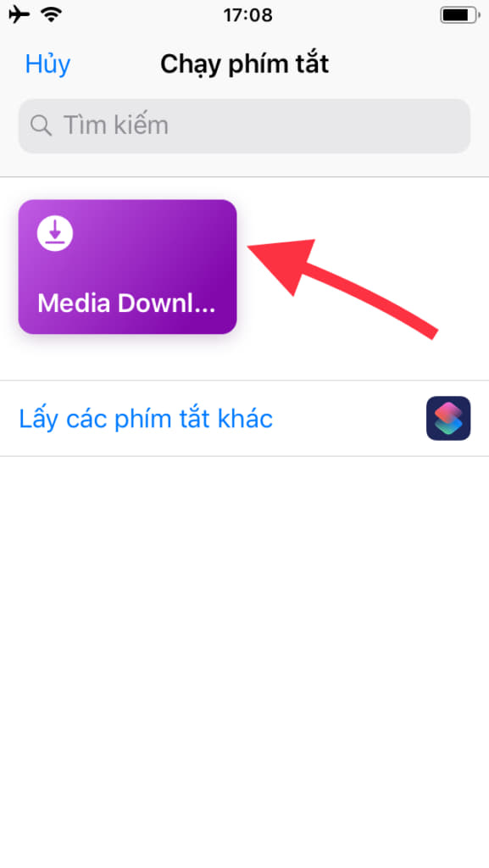Tap the Tìm kiếm placeholder text
The image size is (489, 868).
tap(116, 125)
